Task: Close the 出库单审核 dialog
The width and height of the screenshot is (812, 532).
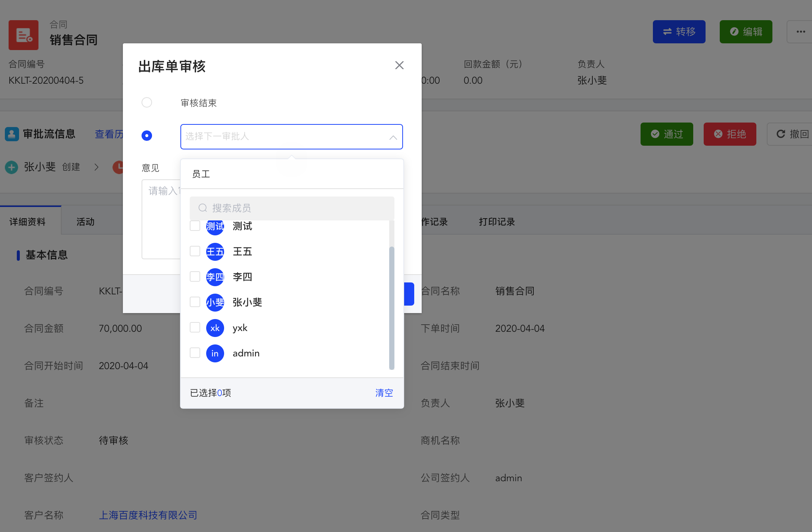Action: pyautogui.click(x=399, y=65)
